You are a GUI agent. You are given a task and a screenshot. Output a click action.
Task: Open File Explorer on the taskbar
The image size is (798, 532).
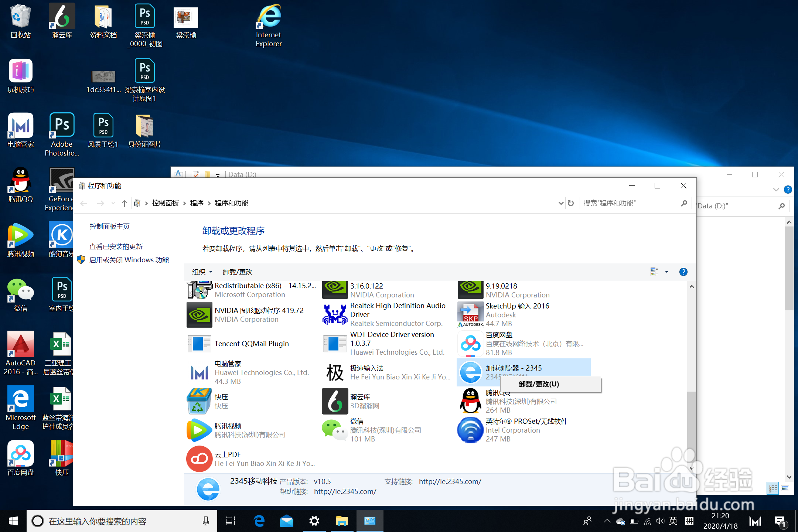click(342, 521)
